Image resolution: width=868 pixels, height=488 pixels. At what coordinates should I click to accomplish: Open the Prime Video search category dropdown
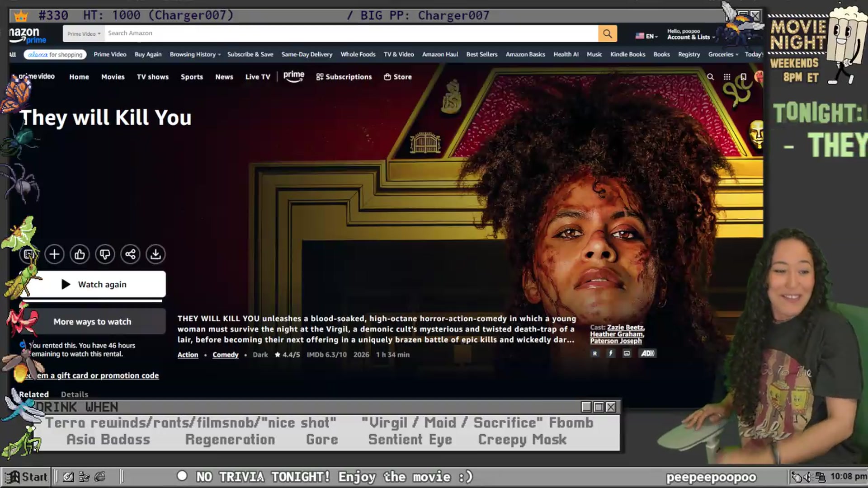coord(84,33)
